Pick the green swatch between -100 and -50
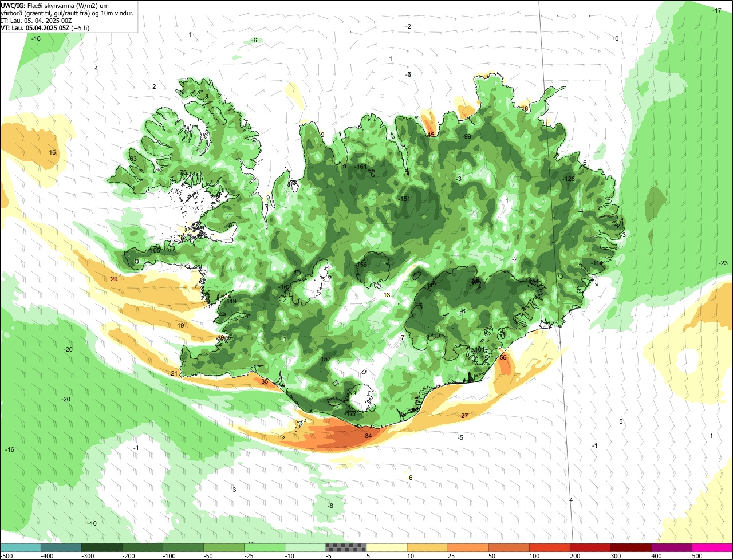 [183, 547]
